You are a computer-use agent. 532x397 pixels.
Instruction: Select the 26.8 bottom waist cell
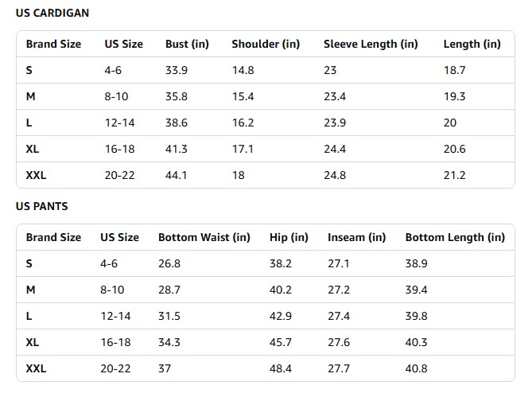click(x=169, y=263)
